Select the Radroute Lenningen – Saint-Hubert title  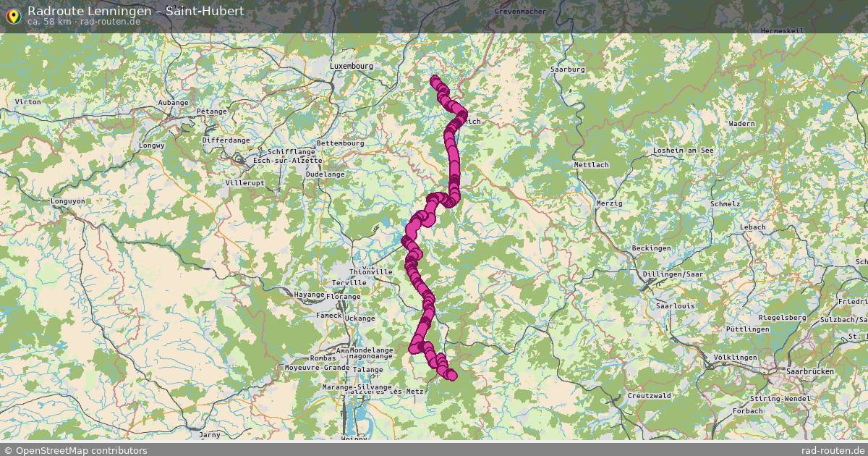(x=136, y=10)
